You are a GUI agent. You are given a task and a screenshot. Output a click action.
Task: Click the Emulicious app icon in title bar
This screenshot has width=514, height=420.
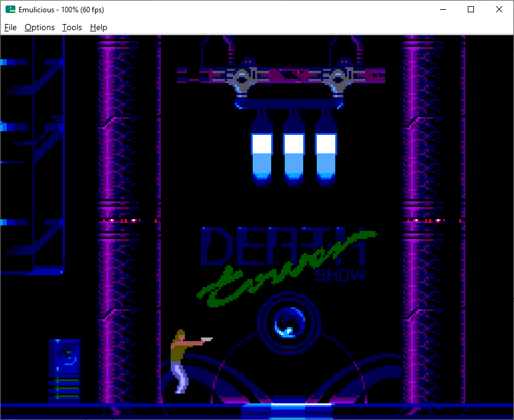(x=10, y=9)
